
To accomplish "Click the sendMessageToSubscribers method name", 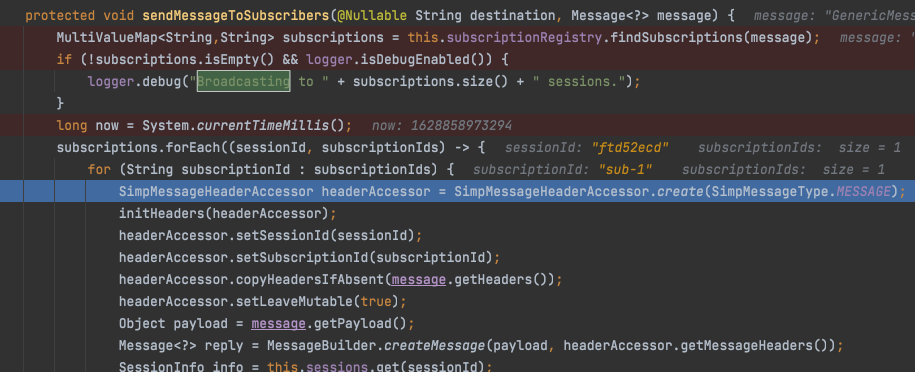I will (x=236, y=16).
